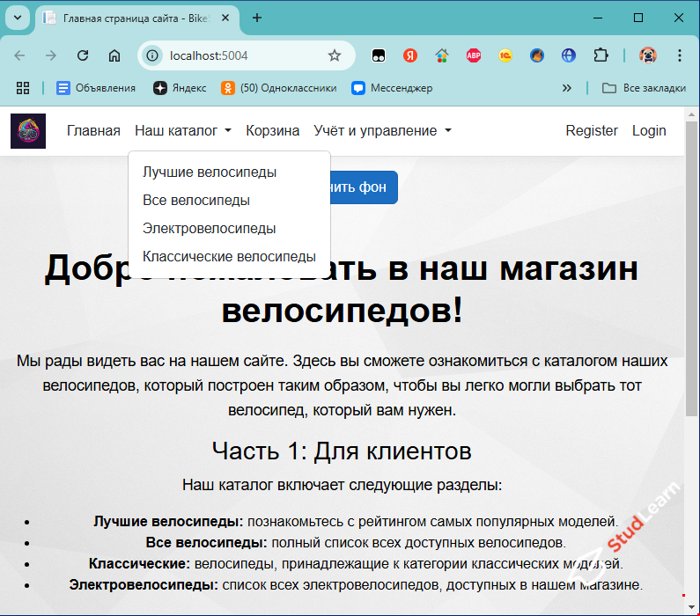
Task: Reload the page with the refresh icon
Action: pos(83,55)
